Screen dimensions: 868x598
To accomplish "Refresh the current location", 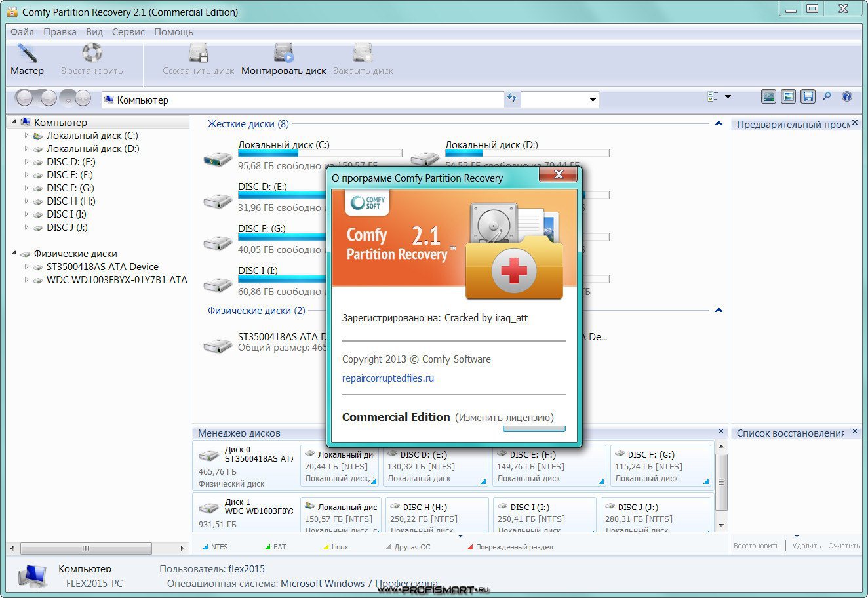I will point(512,99).
